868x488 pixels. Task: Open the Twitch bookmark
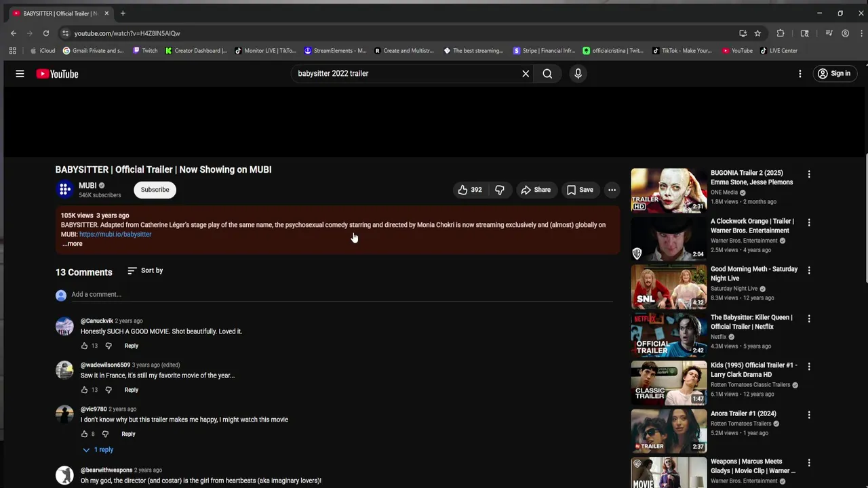click(145, 51)
